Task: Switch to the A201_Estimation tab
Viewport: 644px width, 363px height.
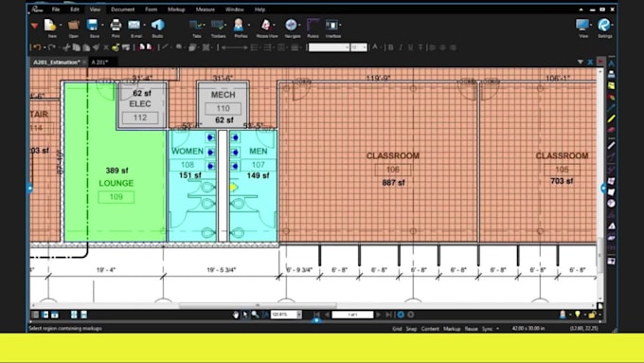Action: pos(57,62)
